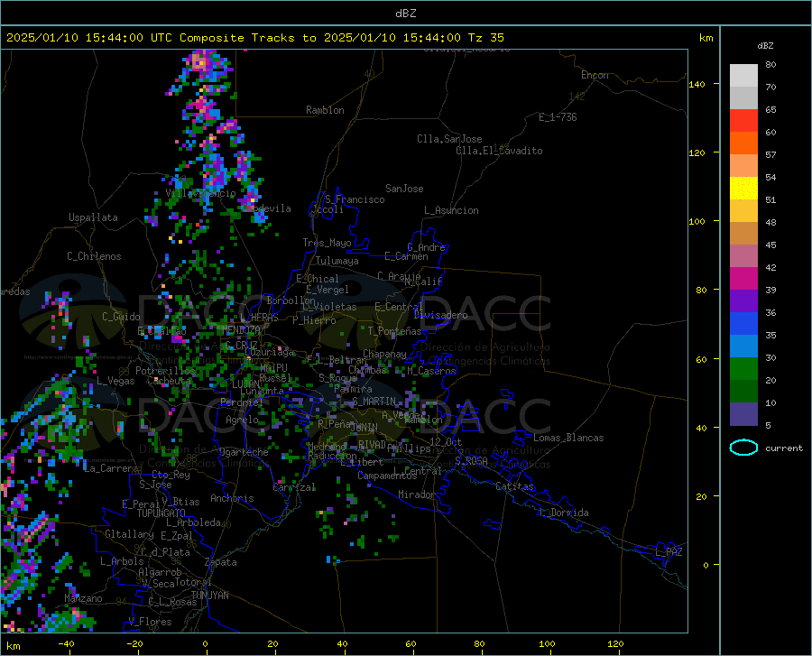Click the 'dBZ' title at window top
The width and height of the screenshot is (812, 656).
405,14
